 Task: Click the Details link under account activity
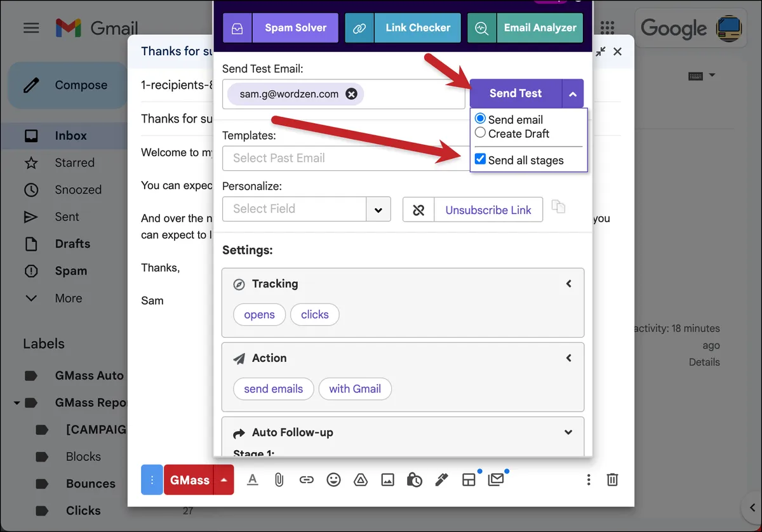704,362
